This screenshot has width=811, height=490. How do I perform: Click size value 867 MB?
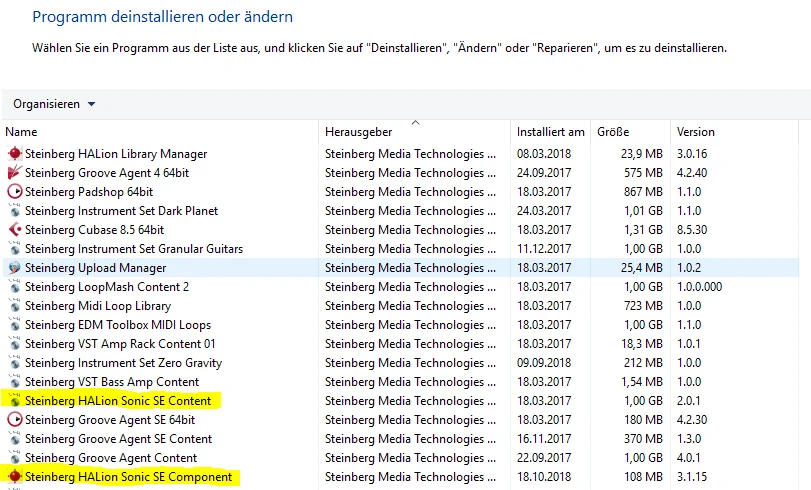643,192
